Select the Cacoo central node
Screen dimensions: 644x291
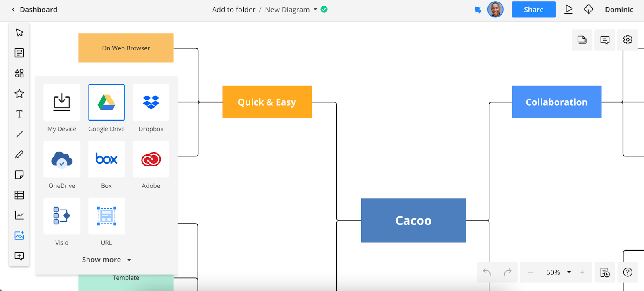click(413, 220)
